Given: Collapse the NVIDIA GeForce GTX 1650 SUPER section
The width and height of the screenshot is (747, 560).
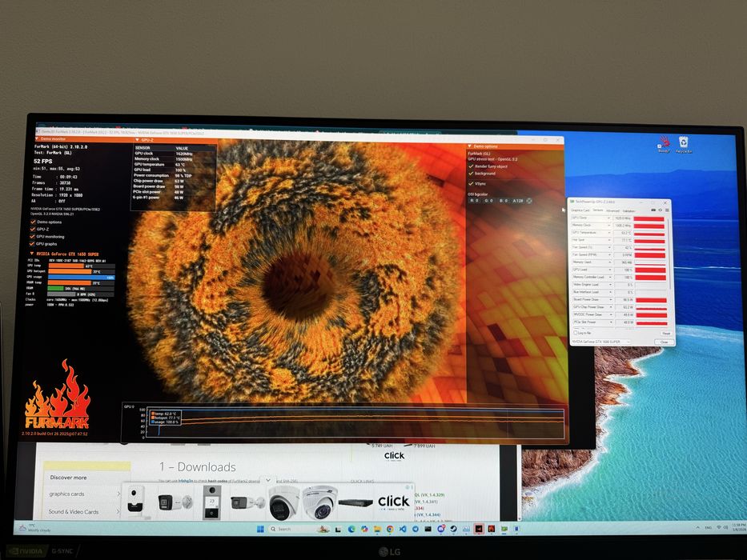Looking at the screenshot, I should 32,254.
